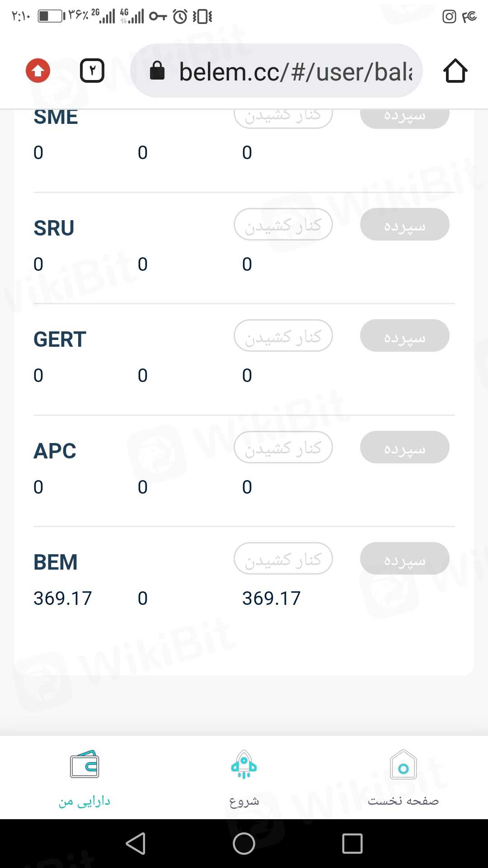Tap the browser home icon

(455, 71)
